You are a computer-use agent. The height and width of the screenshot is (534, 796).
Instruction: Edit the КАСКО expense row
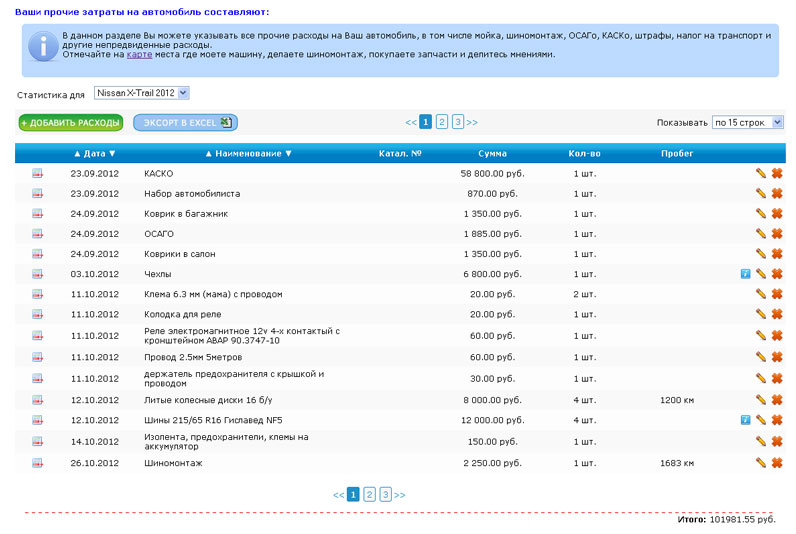(x=761, y=173)
